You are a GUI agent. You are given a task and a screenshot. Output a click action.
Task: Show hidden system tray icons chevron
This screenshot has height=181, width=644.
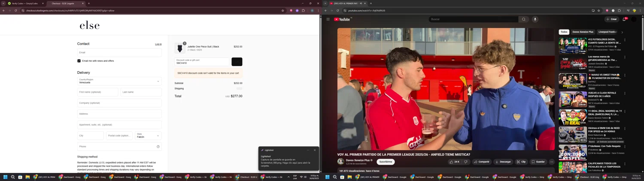click(289, 177)
